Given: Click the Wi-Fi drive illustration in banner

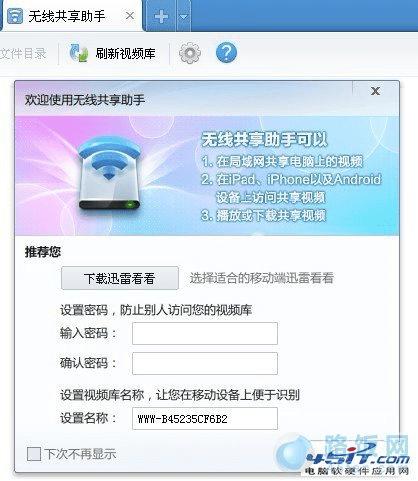Looking at the screenshot, I should tap(109, 173).
